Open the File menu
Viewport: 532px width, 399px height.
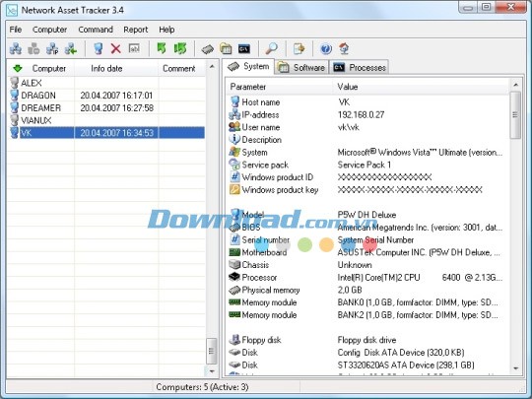(x=16, y=30)
